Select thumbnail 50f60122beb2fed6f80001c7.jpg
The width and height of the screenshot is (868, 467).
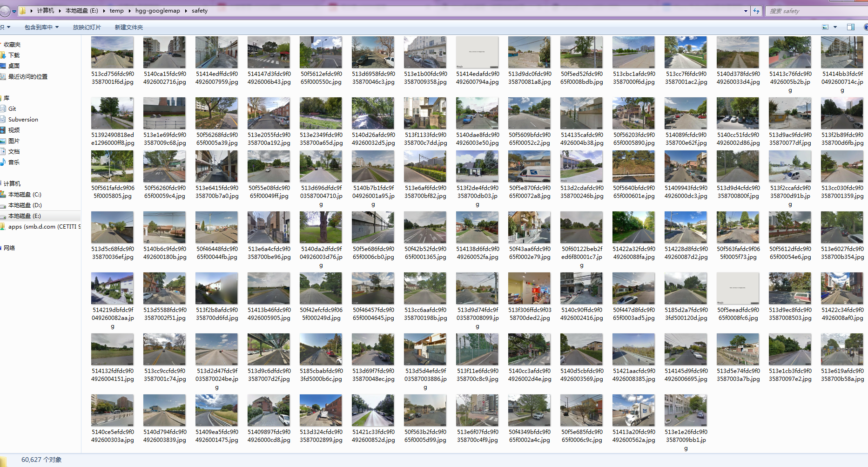point(581,227)
